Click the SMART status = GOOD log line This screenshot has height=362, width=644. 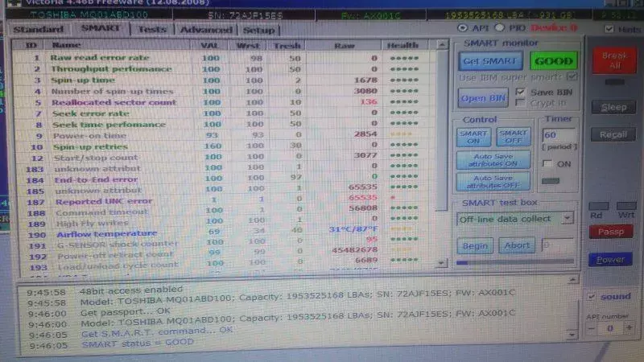138,343
